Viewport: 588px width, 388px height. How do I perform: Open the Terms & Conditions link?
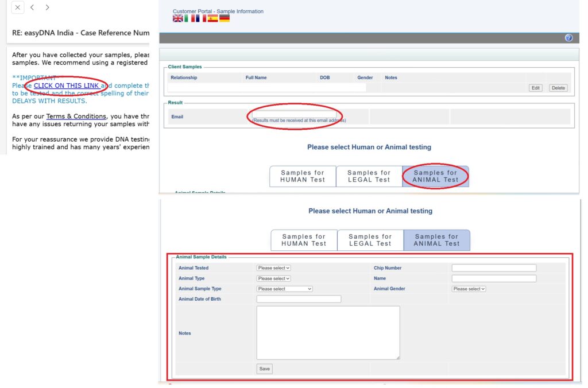(76, 116)
